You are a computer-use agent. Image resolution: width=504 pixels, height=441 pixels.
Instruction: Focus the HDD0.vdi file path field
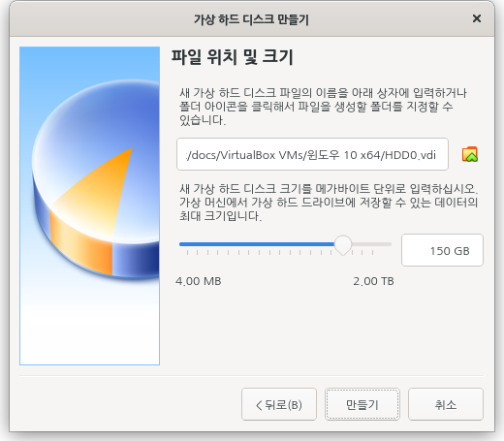[x=312, y=154]
